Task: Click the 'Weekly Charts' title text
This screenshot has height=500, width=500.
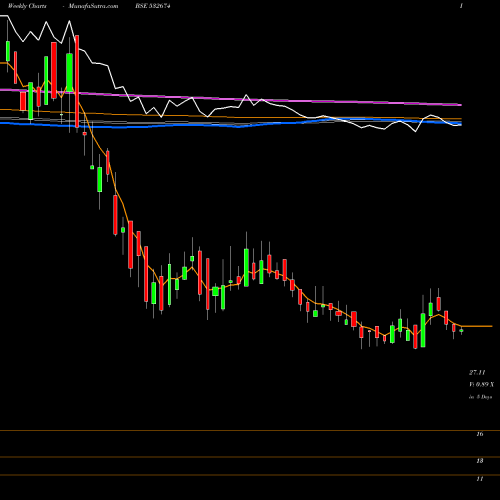Action: [27, 6]
